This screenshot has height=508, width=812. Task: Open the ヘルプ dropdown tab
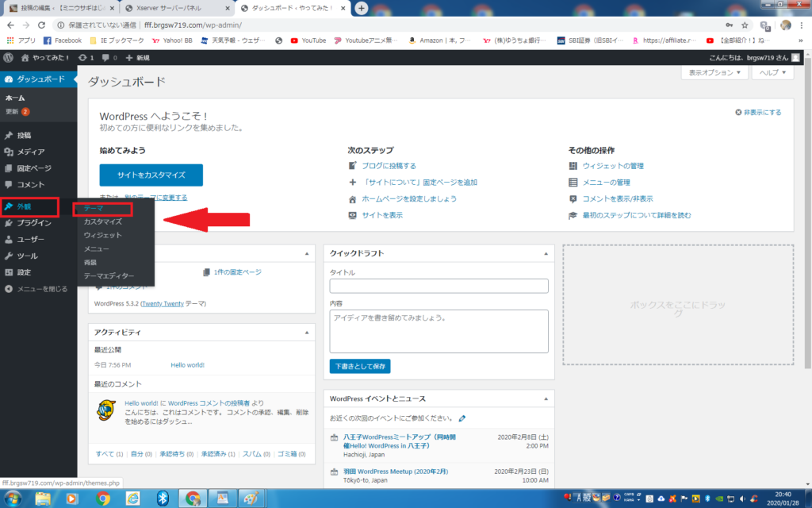point(773,72)
